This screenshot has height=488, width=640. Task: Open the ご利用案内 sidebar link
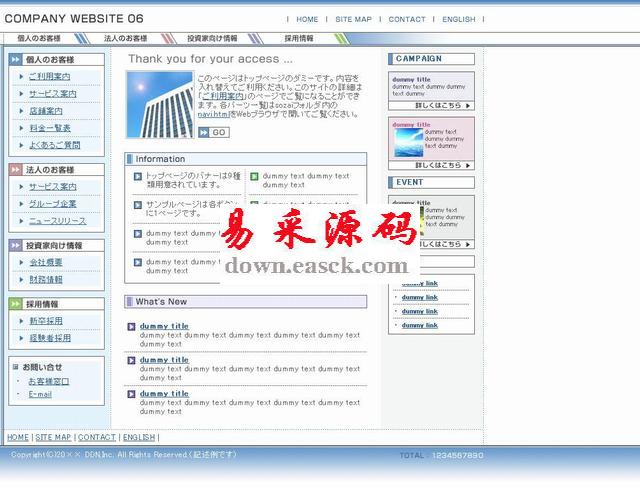(49, 76)
